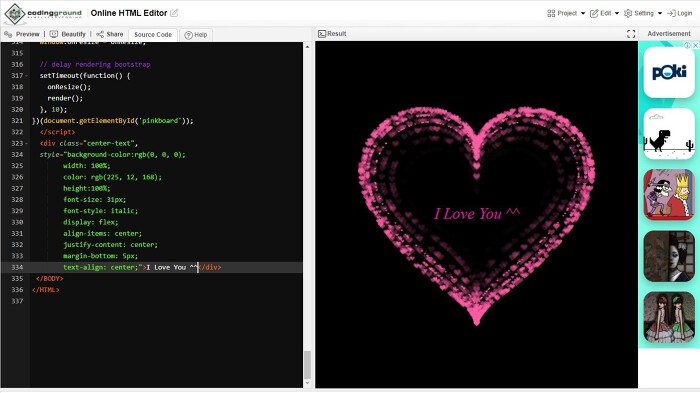This screenshot has width=700, height=393.
Task: Click the 'align-items: center;' code line
Action: pos(102,233)
